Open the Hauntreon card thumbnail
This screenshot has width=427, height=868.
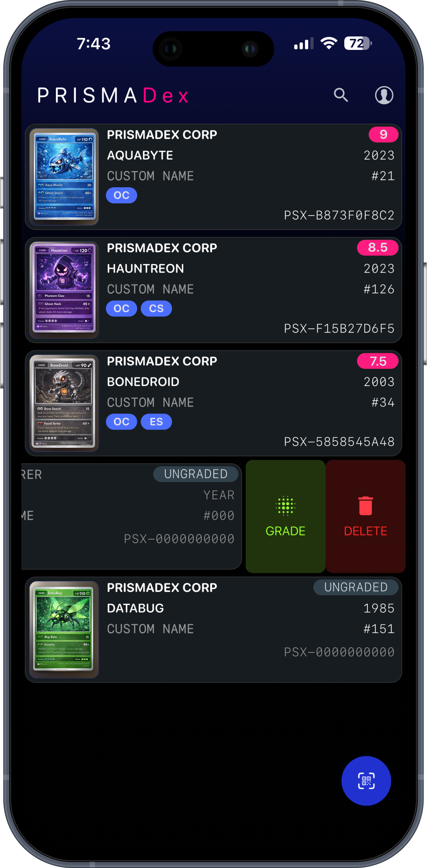(64, 290)
